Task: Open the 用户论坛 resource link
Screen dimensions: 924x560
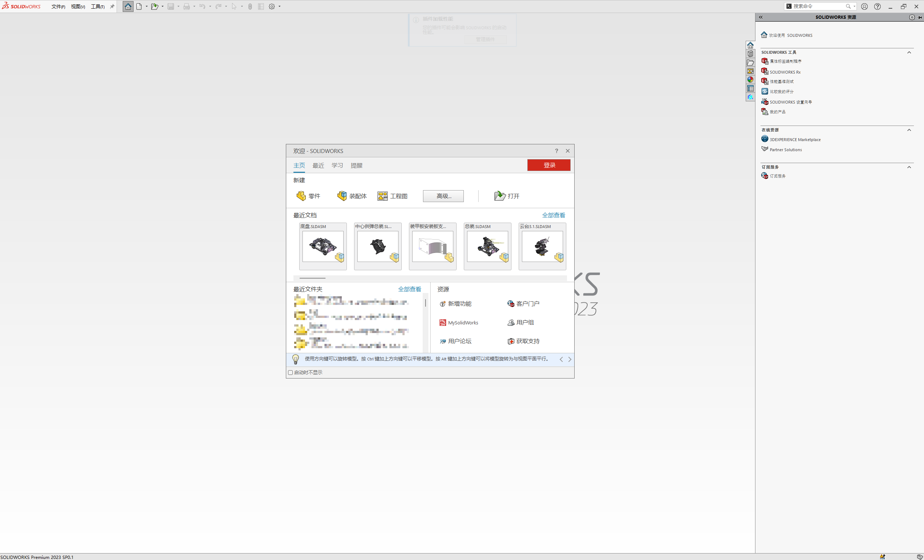Action: tap(455, 341)
